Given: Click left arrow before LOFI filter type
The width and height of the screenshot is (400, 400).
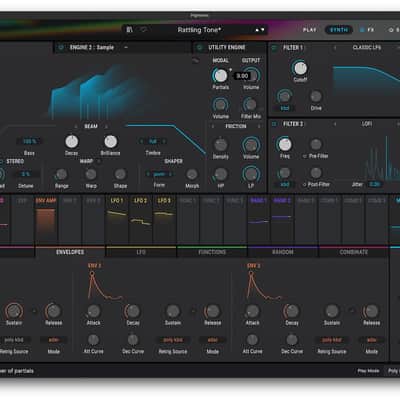Looking at the screenshot, I should 335,124.
